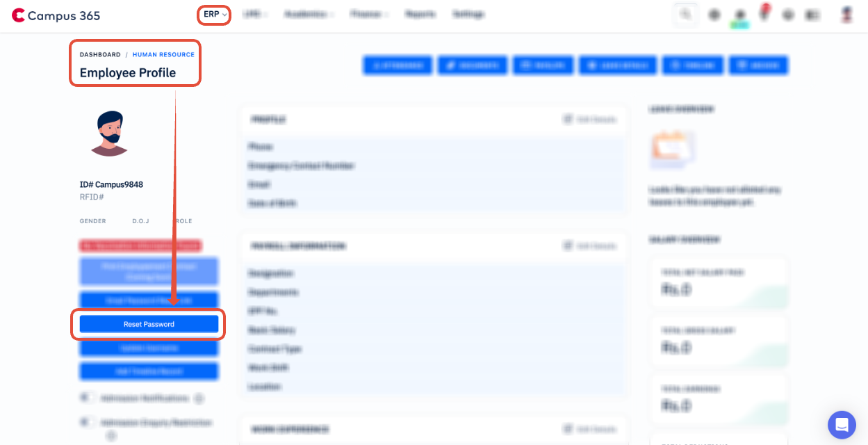This screenshot has height=445, width=868.
Task: Open the search icon in top bar
Action: pyautogui.click(x=686, y=15)
